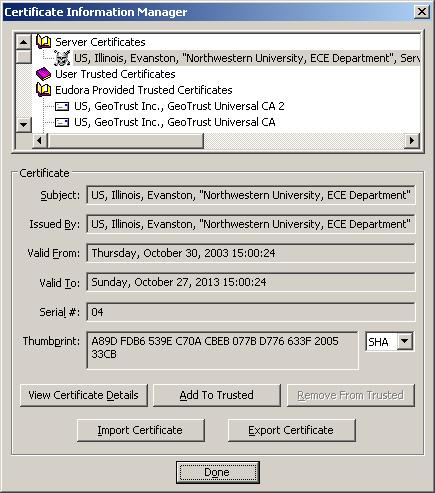435x493 pixels.
Task: Click inside the Thumbprint text field
Action: click(x=222, y=350)
